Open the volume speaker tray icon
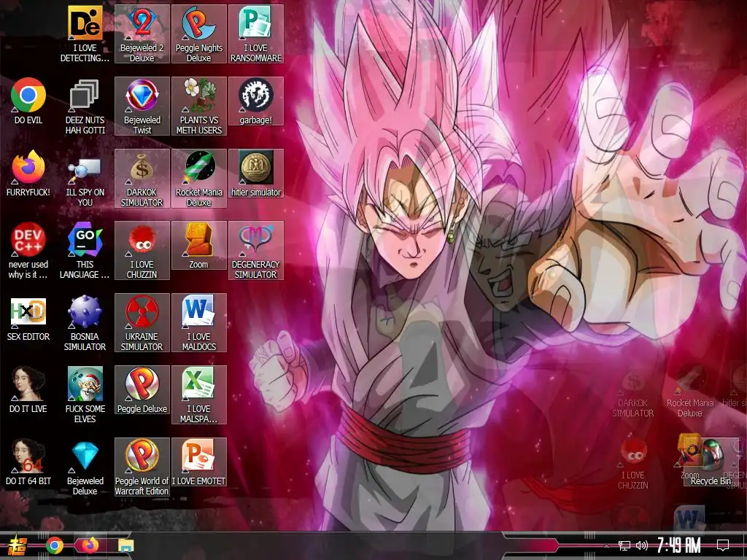This screenshot has height=560, width=747. tap(642, 545)
